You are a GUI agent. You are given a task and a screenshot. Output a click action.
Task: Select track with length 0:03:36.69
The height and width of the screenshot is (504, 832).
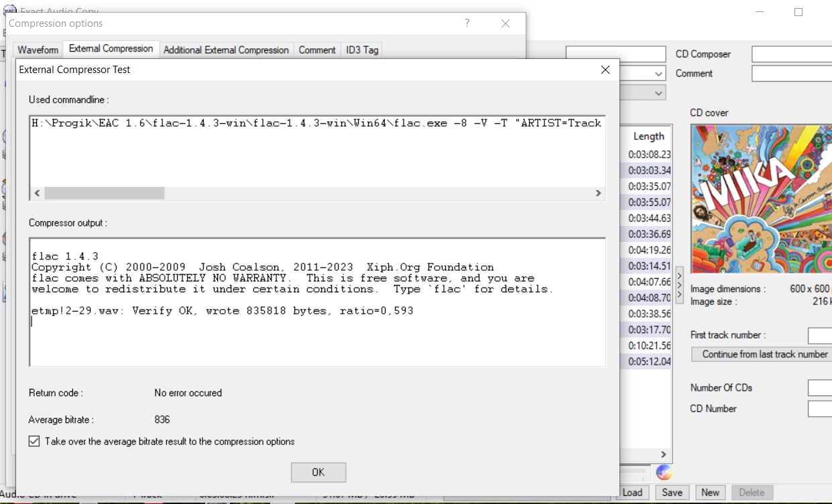tap(649, 234)
